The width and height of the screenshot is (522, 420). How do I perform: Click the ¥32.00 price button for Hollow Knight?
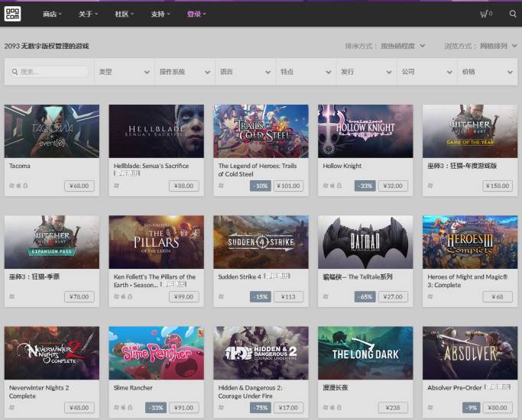click(x=393, y=186)
